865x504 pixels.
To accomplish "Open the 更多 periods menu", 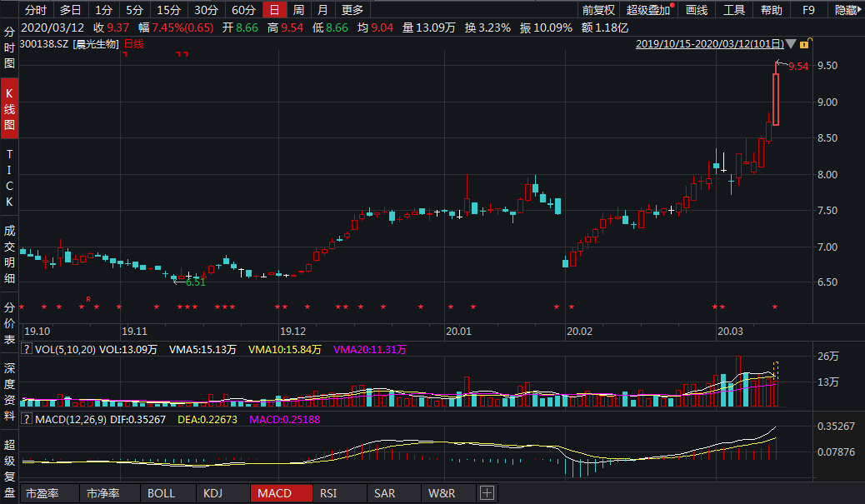I will (352, 10).
